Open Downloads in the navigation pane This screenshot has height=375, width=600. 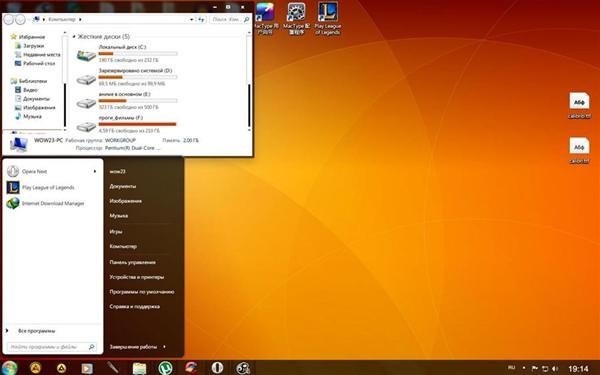[29, 46]
